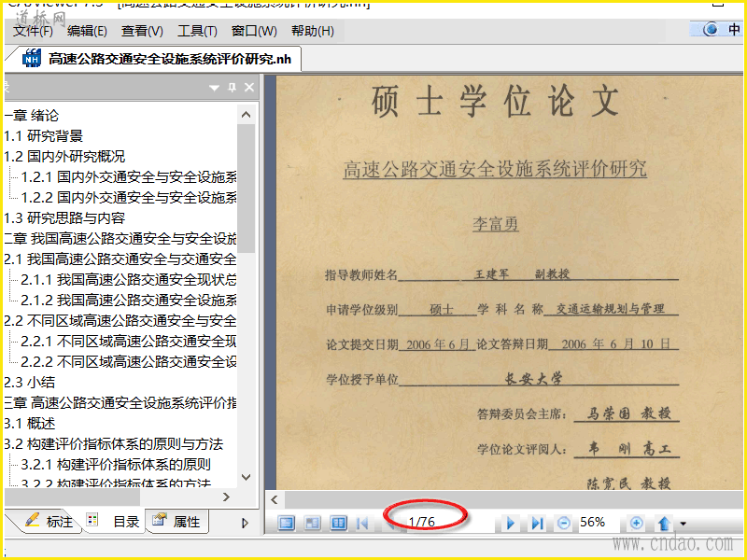Click the zoom in plus button

[637, 524]
